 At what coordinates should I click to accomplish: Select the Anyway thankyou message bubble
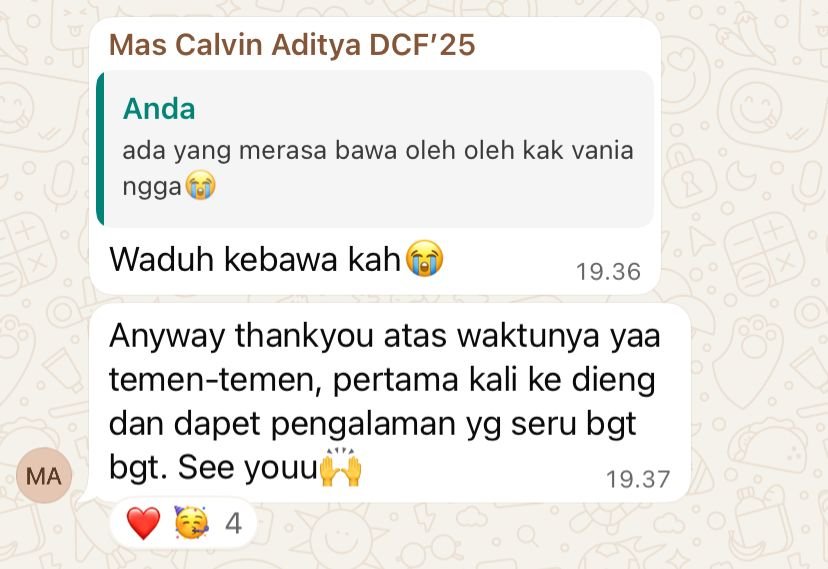pyautogui.click(x=390, y=403)
